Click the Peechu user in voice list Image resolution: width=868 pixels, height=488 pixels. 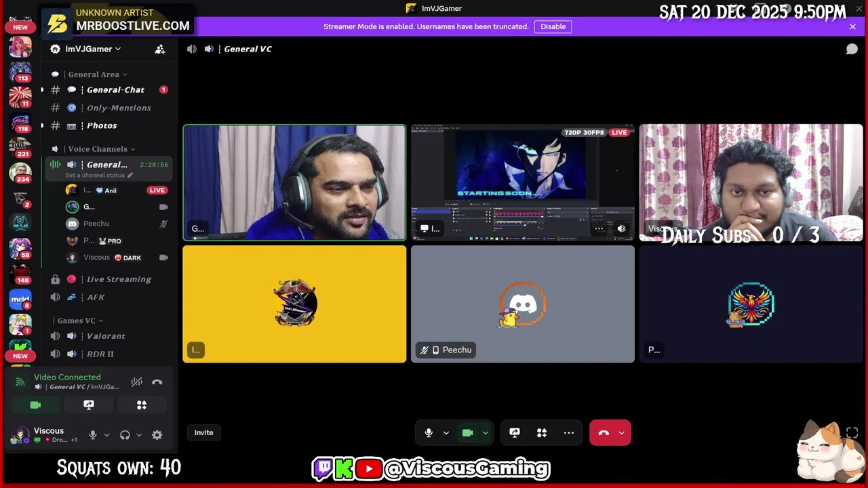pyautogui.click(x=117, y=224)
